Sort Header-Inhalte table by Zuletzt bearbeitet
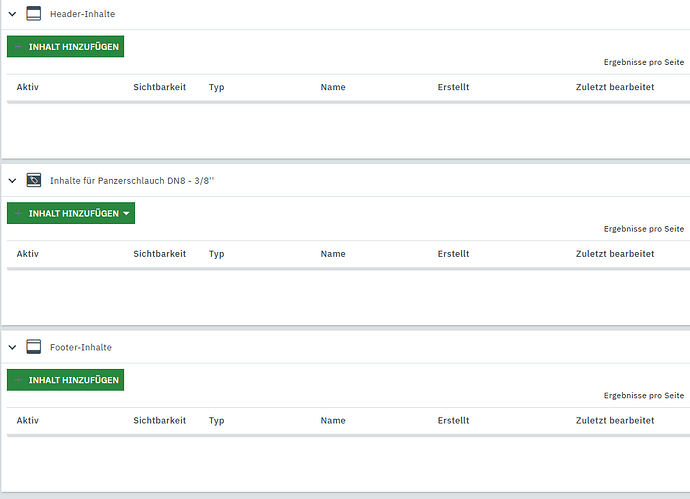690x499 pixels. click(x=615, y=87)
